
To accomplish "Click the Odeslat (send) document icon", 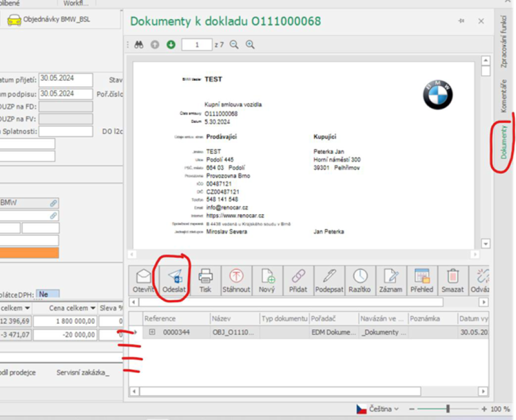I will click(x=175, y=280).
